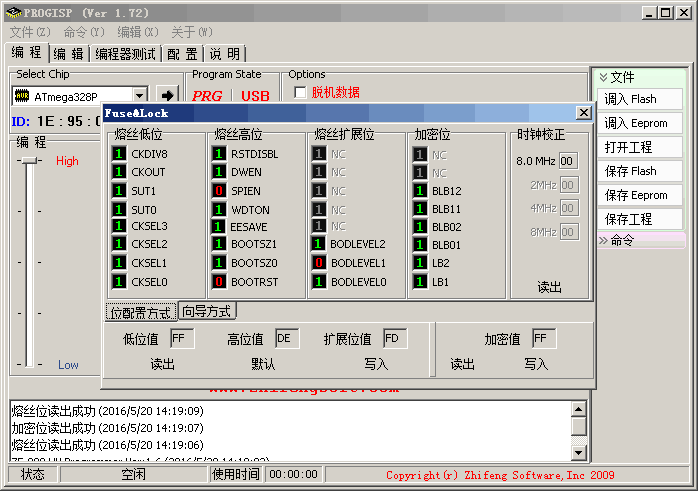Viewport: 698px width, 491px height.
Task: Click 读出 under fuse values
Action: click(x=162, y=364)
